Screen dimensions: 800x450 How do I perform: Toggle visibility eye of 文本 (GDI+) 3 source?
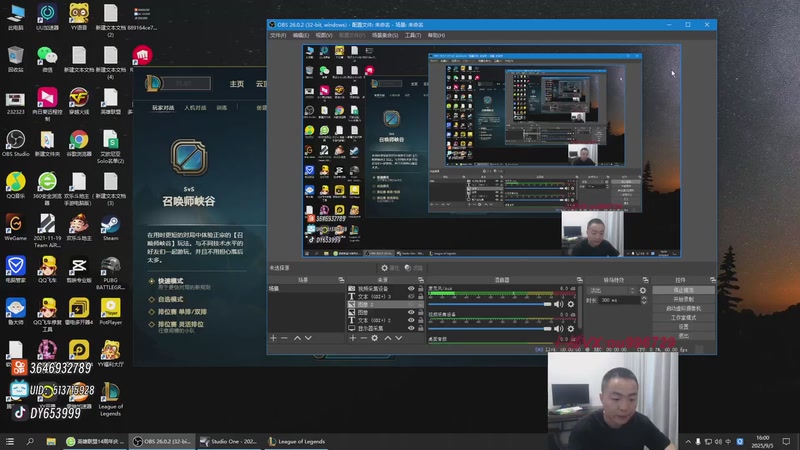click(x=411, y=296)
